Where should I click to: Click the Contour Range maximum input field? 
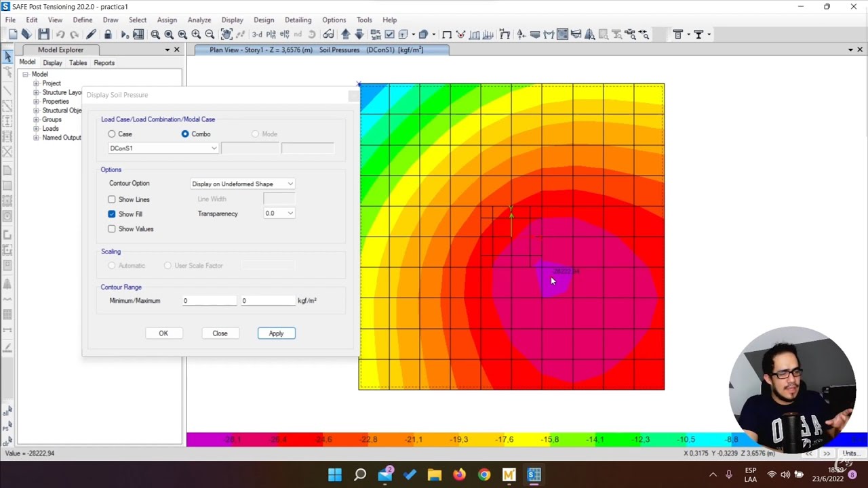267,301
